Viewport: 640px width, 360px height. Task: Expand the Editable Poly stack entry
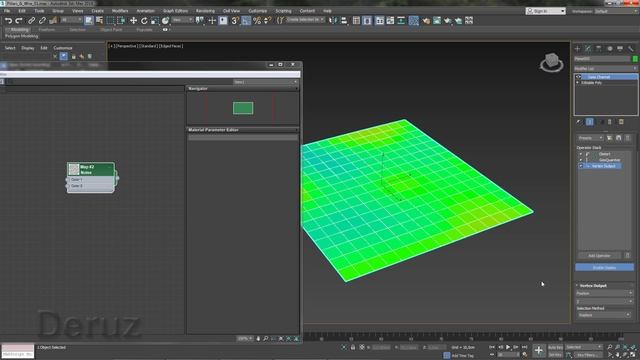pyautogui.click(x=578, y=82)
